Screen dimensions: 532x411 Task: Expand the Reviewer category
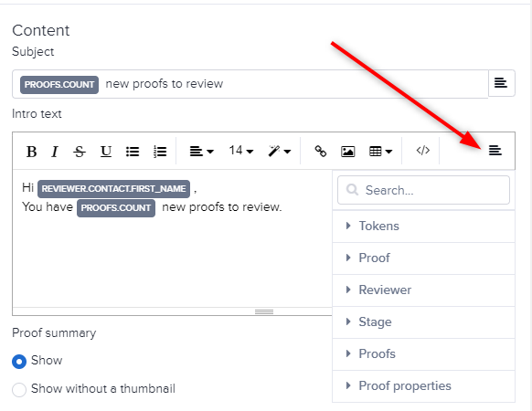(423, 290)
